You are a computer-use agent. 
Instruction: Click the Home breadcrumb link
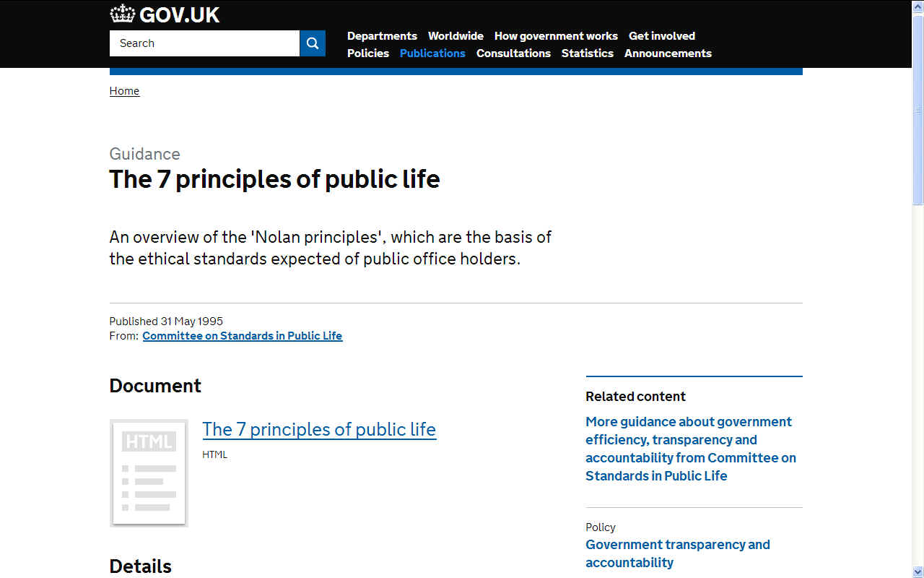pos(124,91)
